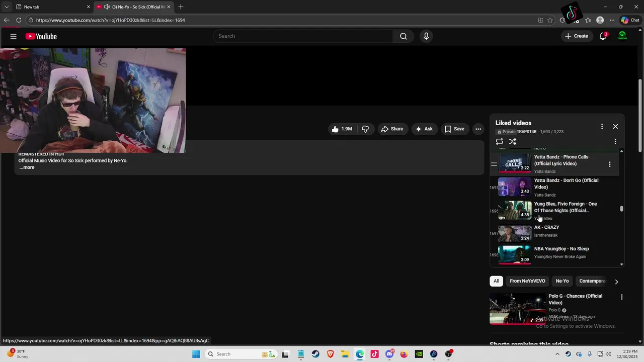Save the video to a playlist
This screenshot has width=644, height=362.
454,129
